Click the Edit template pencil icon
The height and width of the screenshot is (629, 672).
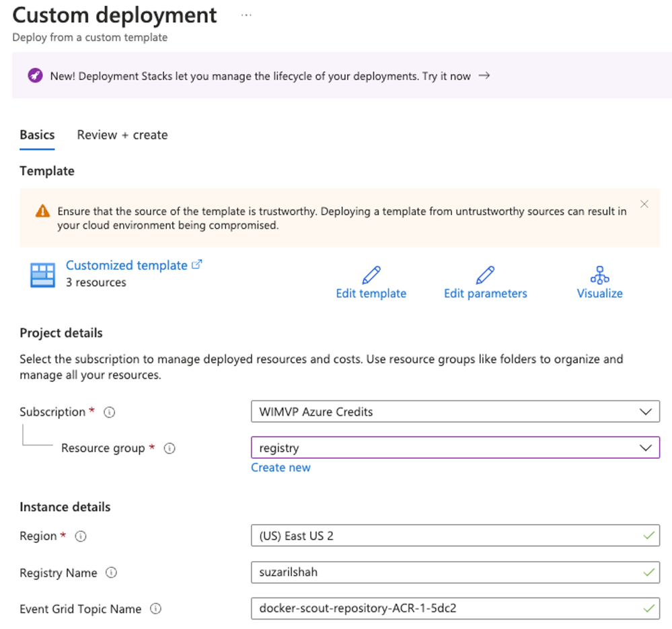point(371,275)
